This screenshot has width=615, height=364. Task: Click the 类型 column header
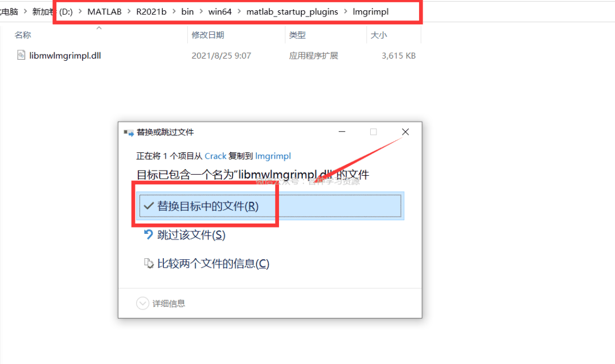(x=297, y=35)
